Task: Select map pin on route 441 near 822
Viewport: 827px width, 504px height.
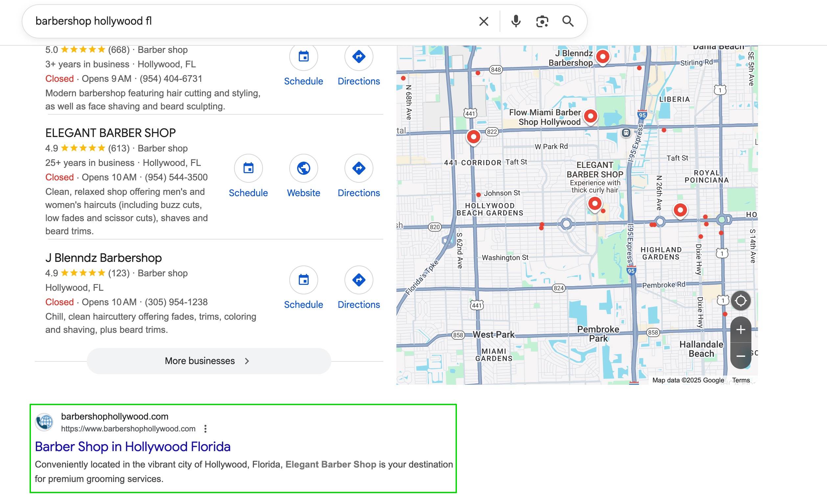Action: (x=474, y=137)
